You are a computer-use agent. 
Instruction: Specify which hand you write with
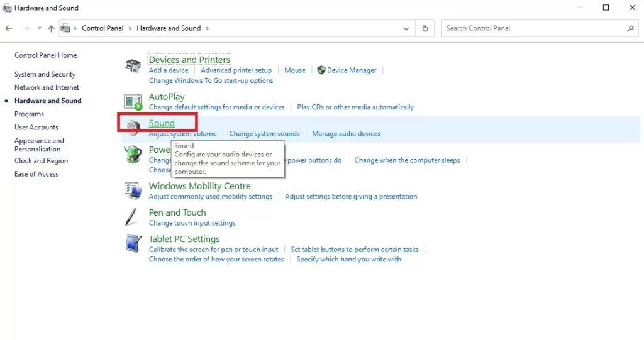[x=348, y=260]
